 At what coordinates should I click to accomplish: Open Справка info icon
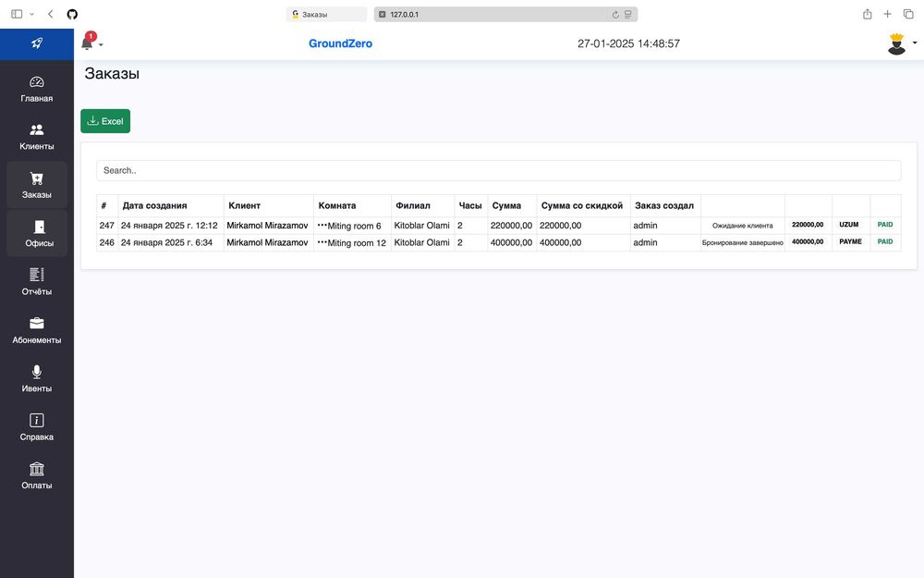37,420
